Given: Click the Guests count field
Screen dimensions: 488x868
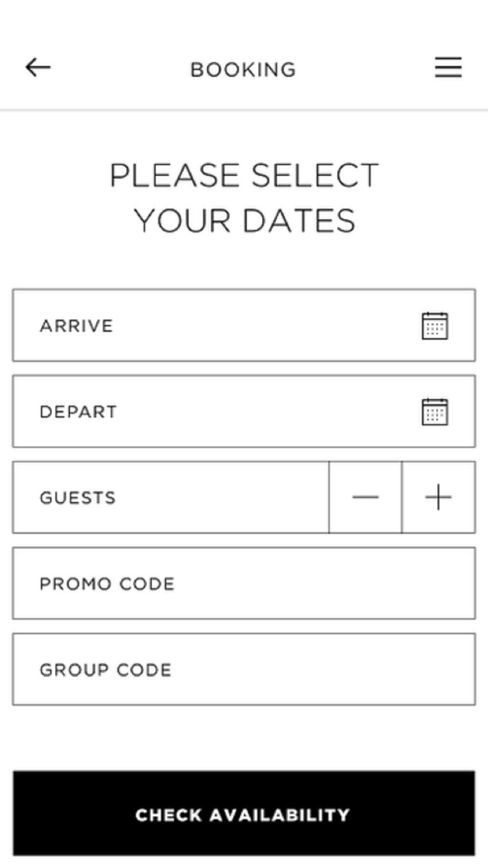Looking at the screenshot, I should coord(171,497).
